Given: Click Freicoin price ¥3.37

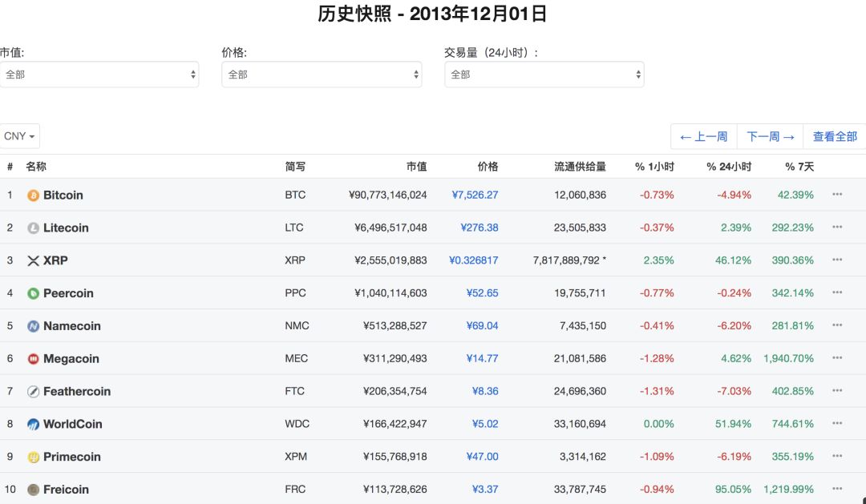Looking at the screenshot, I should click(485, 489).
